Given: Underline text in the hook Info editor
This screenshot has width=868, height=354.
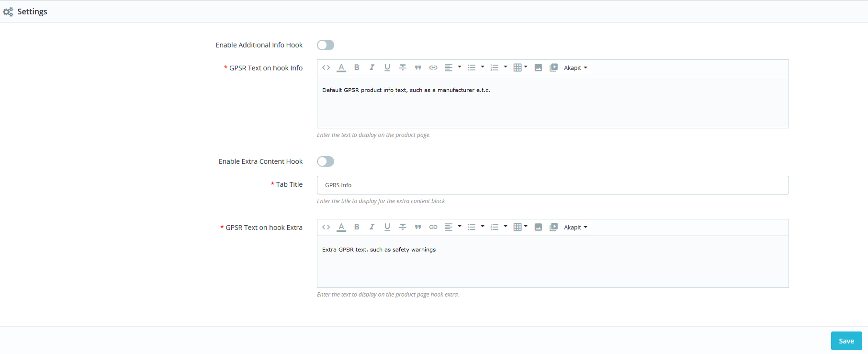Looking at the screenshot, I should click(387, 68).
